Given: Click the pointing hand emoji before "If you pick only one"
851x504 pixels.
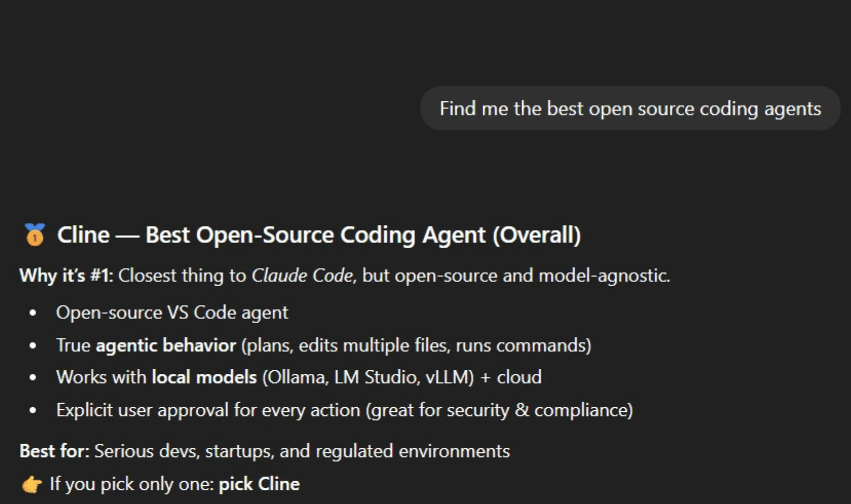Looking at the screenshot, I should (32, 484).
